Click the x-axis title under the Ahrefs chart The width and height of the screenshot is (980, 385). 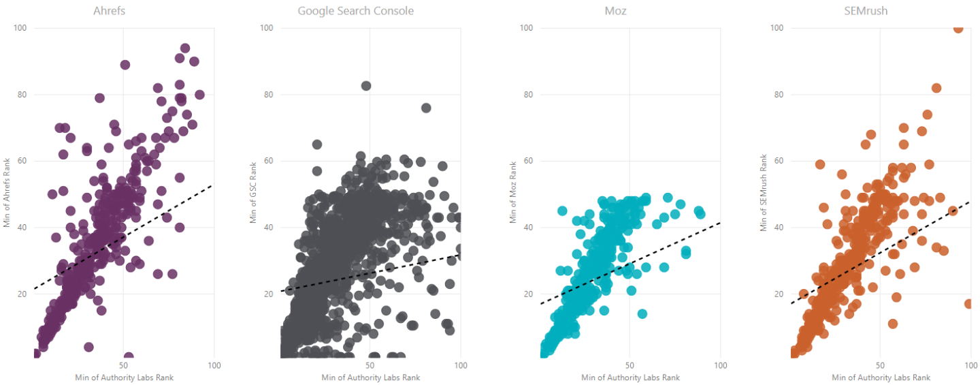(123, 378)
